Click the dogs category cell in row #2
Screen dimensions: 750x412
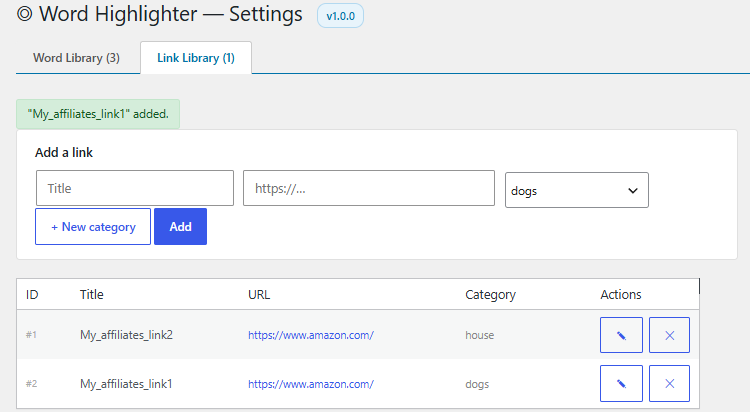pos(477,384)
